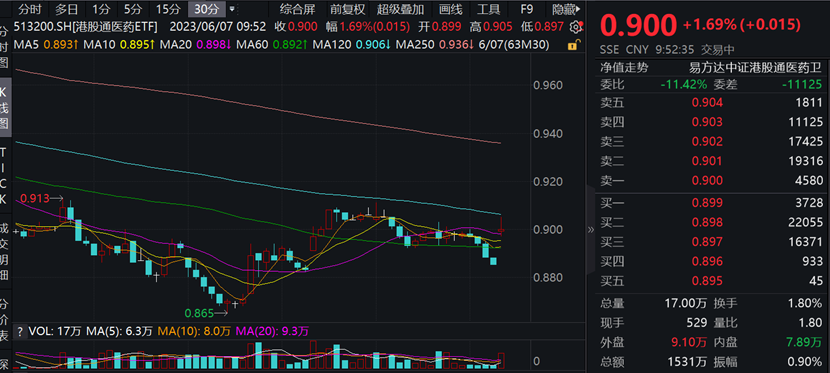This screenshot has width=830, height=373.
Task: Expand the time period dropdown arrow
Action: click(x=231, y=9)
